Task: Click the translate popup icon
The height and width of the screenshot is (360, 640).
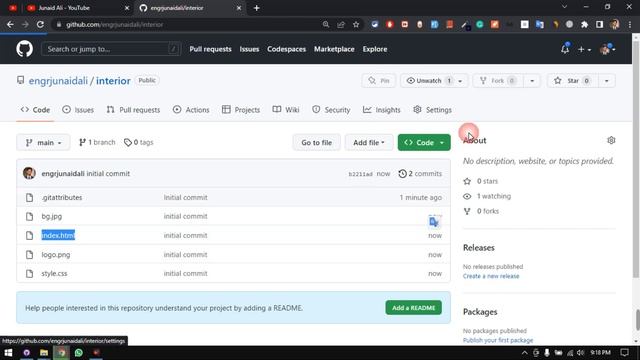Action: [x=434, y=222]
